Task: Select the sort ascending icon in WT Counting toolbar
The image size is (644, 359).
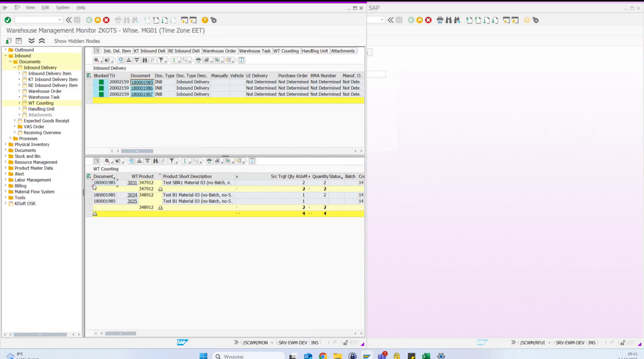Action: tap(139, 161)
